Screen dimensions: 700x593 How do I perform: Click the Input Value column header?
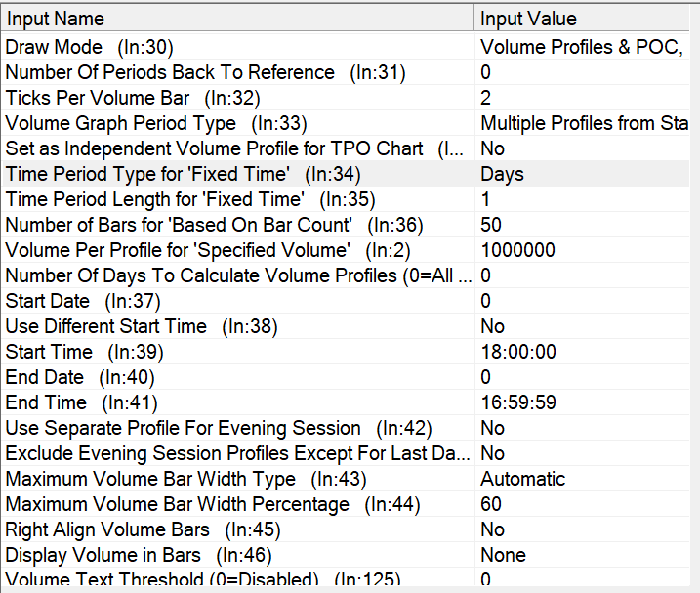pos(582,19)
